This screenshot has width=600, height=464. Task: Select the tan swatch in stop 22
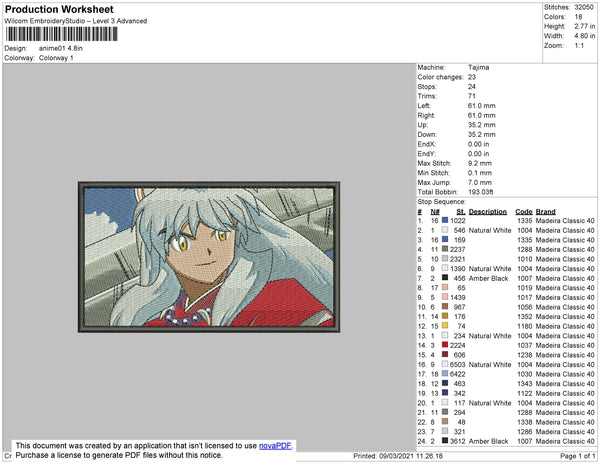pos(445,422)
